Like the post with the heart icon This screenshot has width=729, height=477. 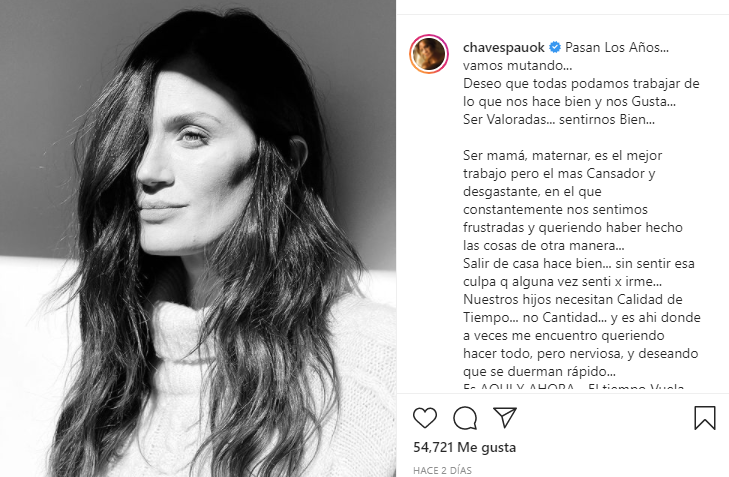pos(425,417)
